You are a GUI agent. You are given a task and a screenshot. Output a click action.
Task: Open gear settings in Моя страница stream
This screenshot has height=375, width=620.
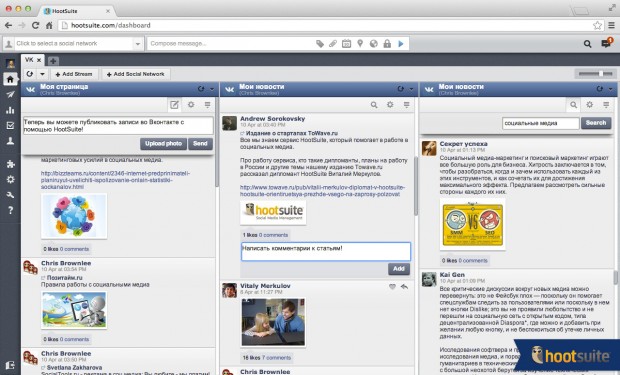click(x=191, y=105)
